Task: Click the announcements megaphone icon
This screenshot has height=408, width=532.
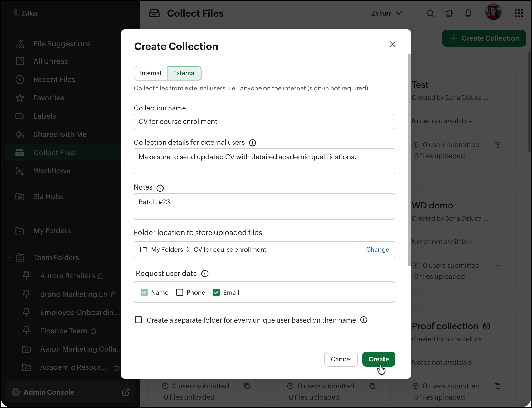Action: click(x=449, y=13)
